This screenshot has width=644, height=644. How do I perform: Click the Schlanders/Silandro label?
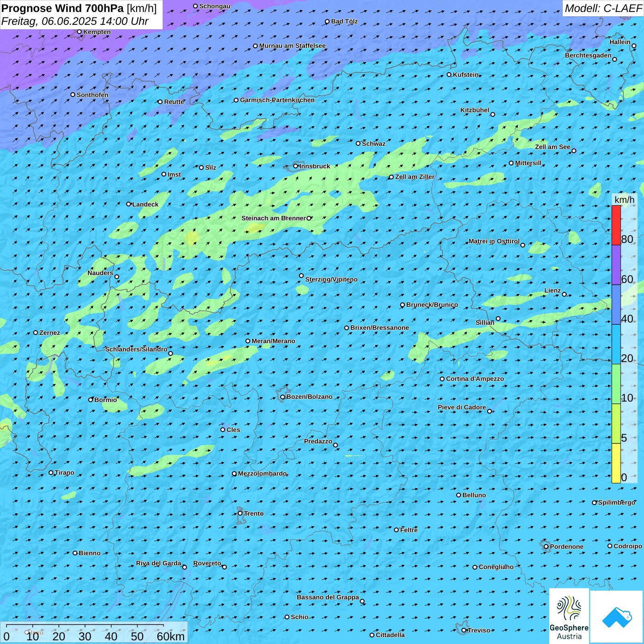point(136,349)
